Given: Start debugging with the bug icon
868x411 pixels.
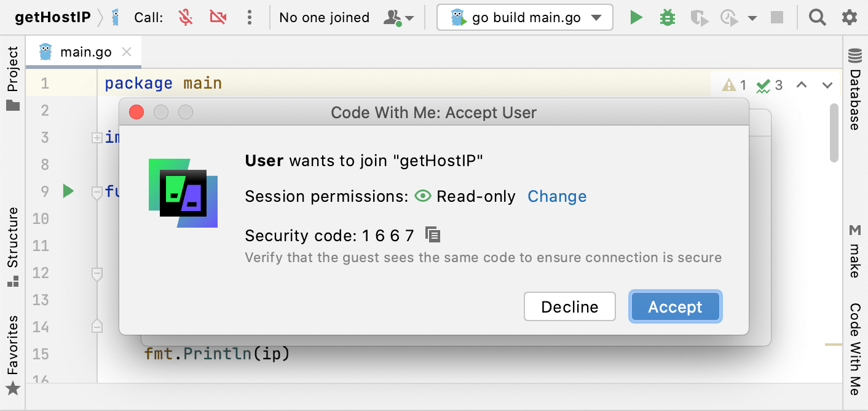Looking at the screenshot, I should point(667,17).
